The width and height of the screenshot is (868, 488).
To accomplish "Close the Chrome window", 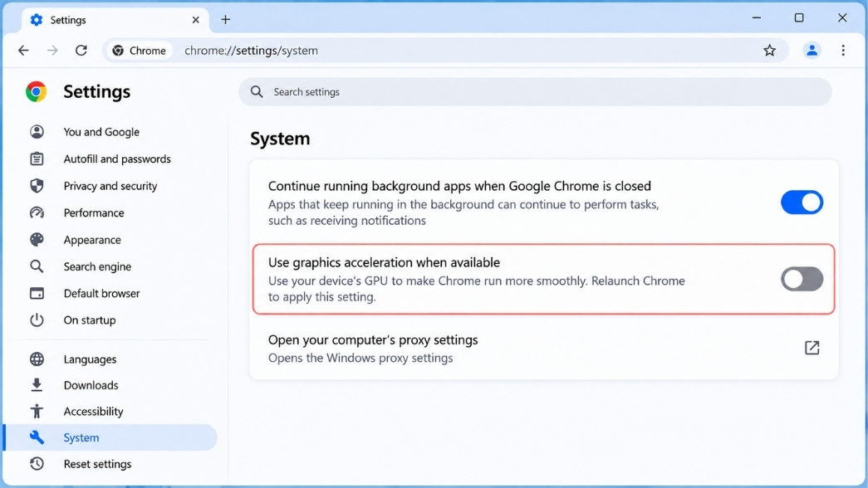I will (842, 18).
